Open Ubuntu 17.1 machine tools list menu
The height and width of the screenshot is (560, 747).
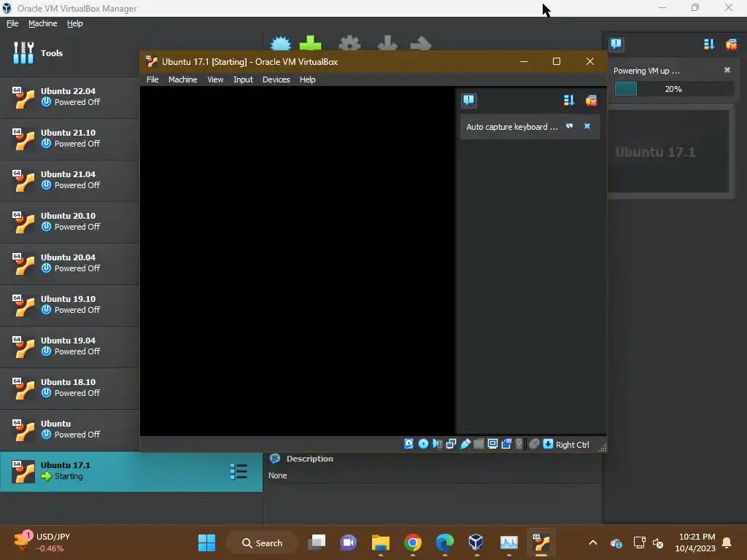point(239,472)
